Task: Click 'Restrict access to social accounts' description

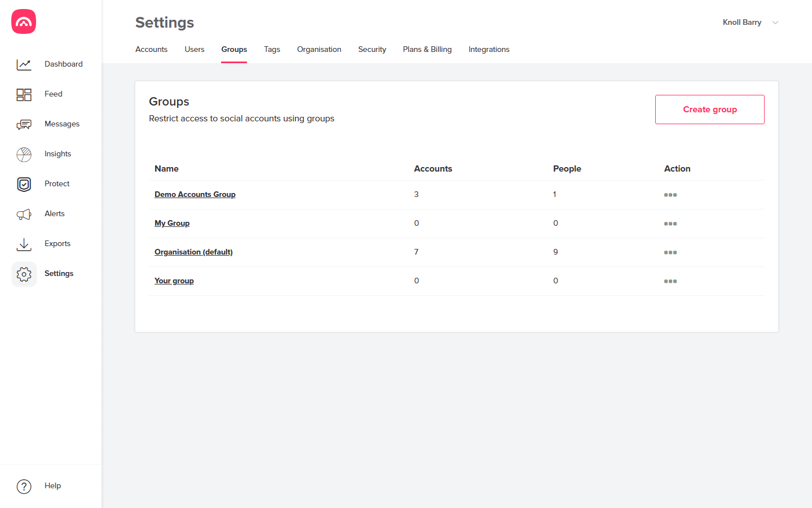Action: [x=241, y=119]
